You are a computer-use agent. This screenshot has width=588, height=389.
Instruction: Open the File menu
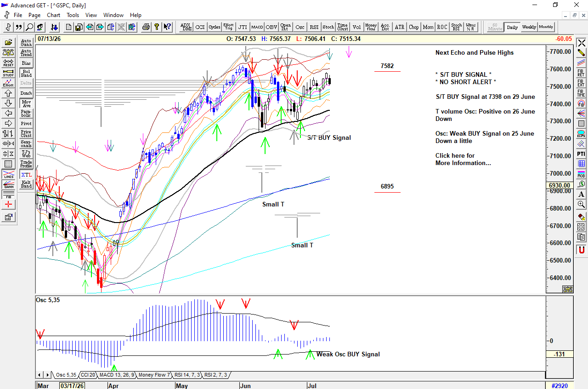pos(18,15)
